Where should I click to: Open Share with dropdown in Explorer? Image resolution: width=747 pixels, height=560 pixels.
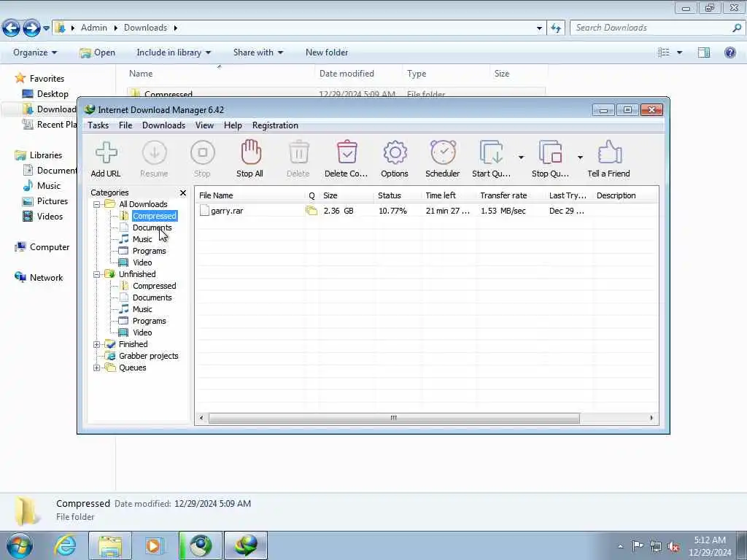[258, 52]
